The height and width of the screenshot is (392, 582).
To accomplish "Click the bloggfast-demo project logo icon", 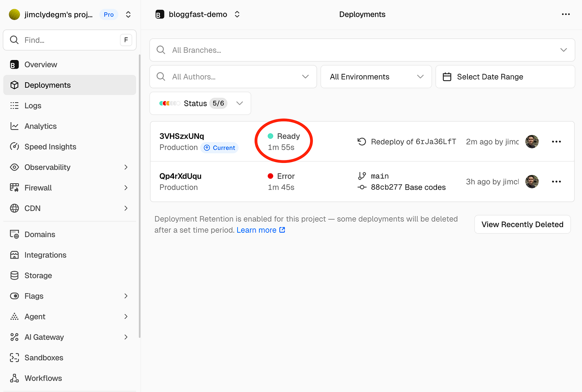I will point(160,15).
